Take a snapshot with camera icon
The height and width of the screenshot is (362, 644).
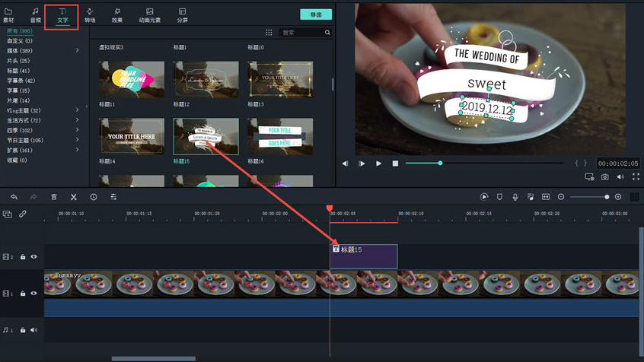[605, 177]
